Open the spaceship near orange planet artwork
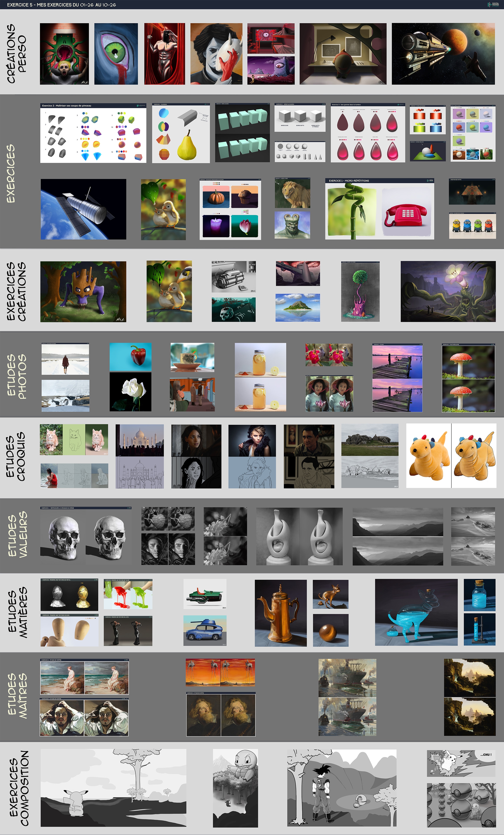This screenshot has width=504, height=835. 443,54
